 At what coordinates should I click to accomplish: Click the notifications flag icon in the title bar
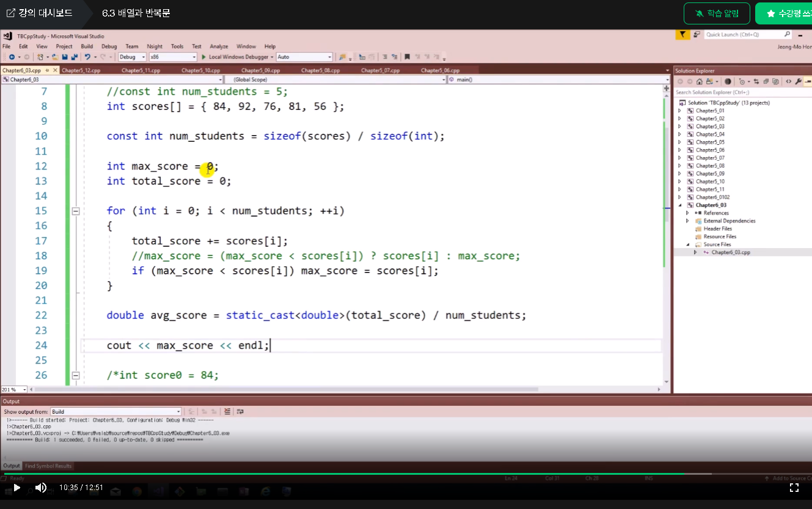tap(682, 35)
